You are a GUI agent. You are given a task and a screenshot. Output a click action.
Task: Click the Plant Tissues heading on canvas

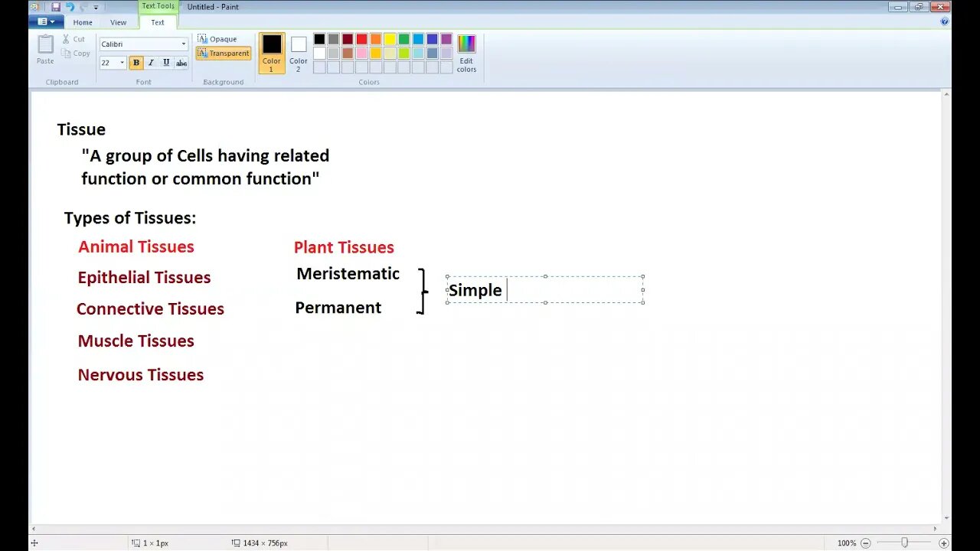344,247
